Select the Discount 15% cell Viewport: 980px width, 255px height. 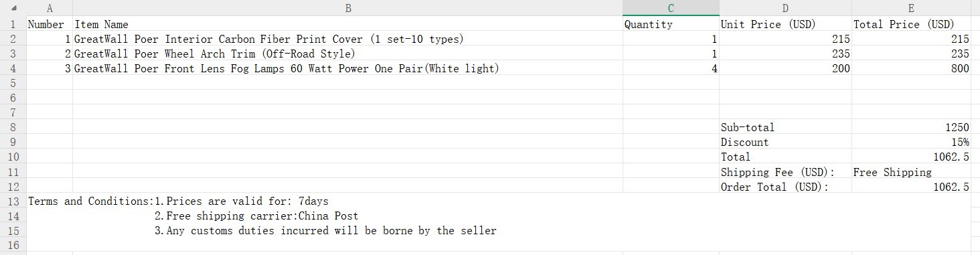pos(911,142)
